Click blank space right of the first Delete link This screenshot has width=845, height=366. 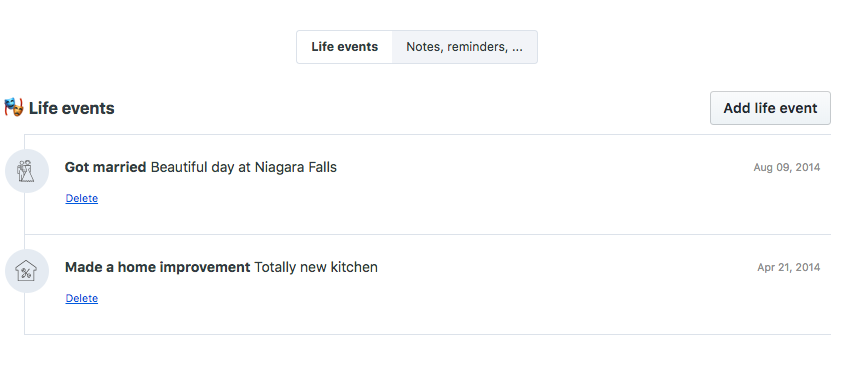coord(431,198)
